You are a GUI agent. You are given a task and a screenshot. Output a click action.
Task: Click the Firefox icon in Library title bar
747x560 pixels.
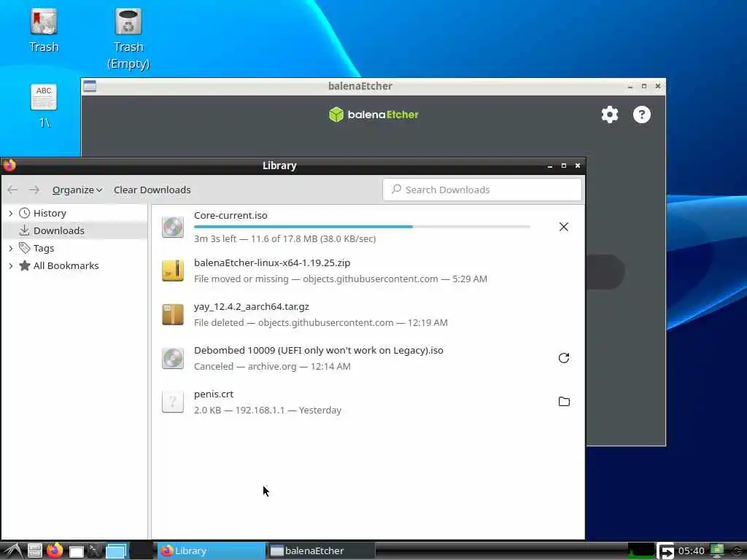(x=9, y=166)
